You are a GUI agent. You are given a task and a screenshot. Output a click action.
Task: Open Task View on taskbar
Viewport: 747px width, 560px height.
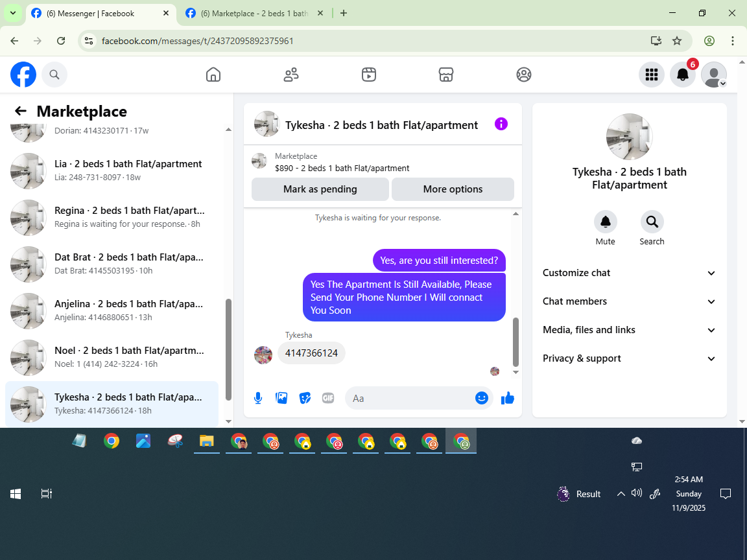click(46, 494)
